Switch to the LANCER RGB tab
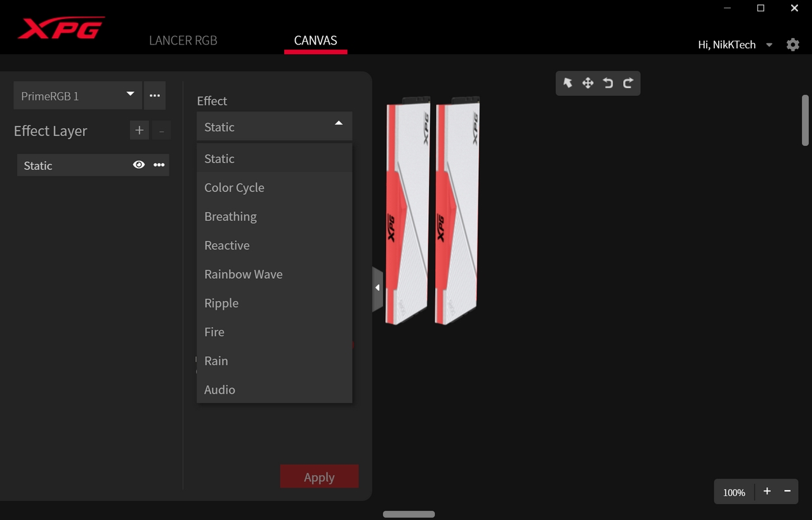The height and width of the screenshot is (520, 812). tap(183, 41)
